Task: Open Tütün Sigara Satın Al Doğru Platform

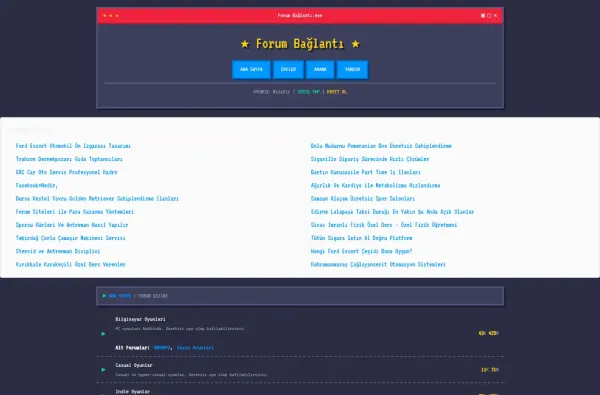Action: coord(361,238)
